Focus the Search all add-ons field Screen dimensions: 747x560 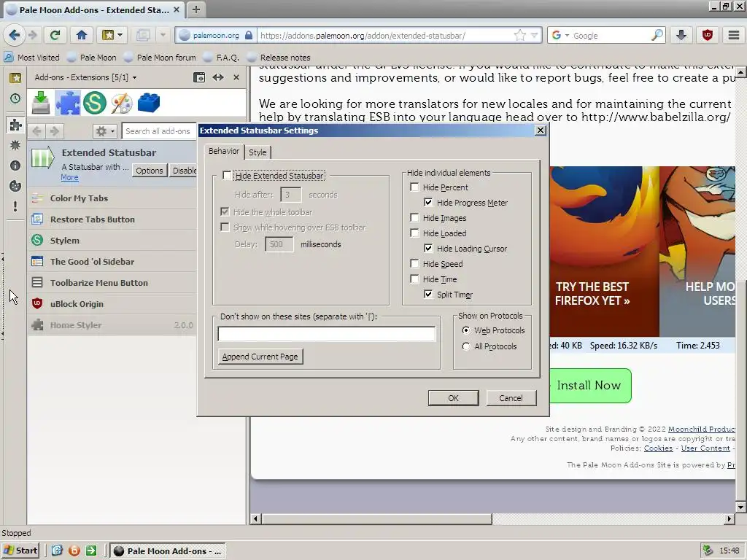click(158, 131)
